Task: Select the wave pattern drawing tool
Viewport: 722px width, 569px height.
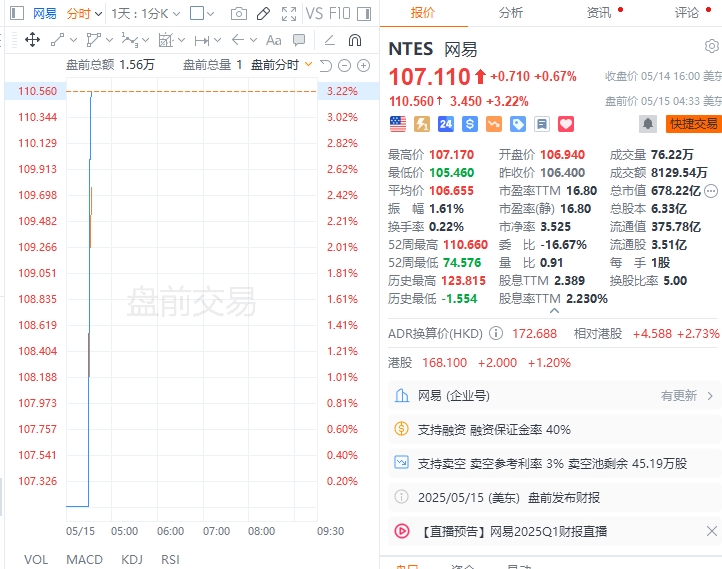Action: pyautogui.click(x=129, y=40)
